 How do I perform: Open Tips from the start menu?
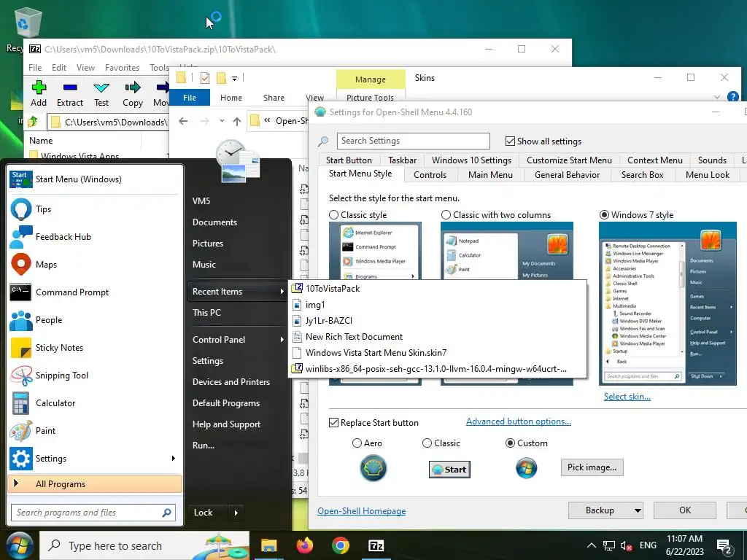(94, 209)
